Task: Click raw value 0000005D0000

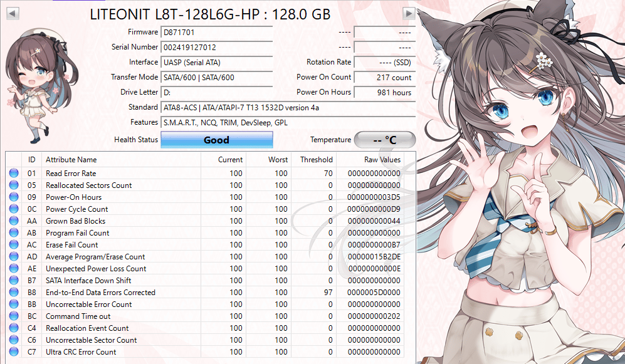Action: [x=374, y=293]
